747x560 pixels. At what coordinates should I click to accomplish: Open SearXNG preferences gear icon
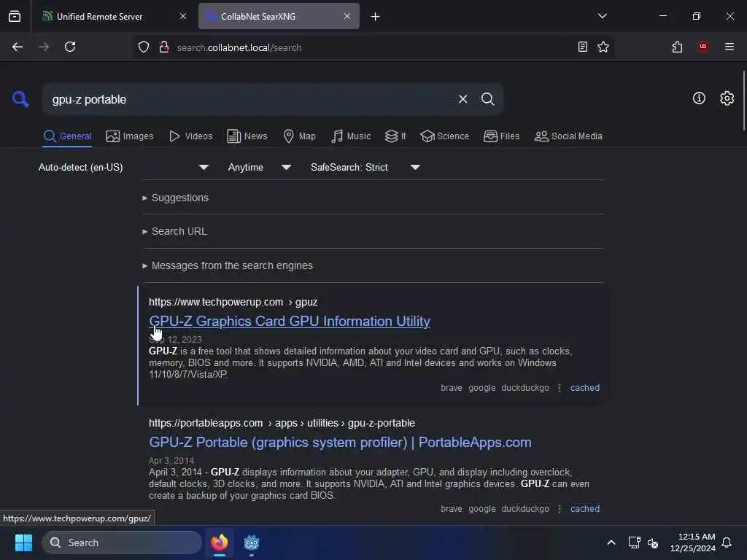(x=727, y=98)
